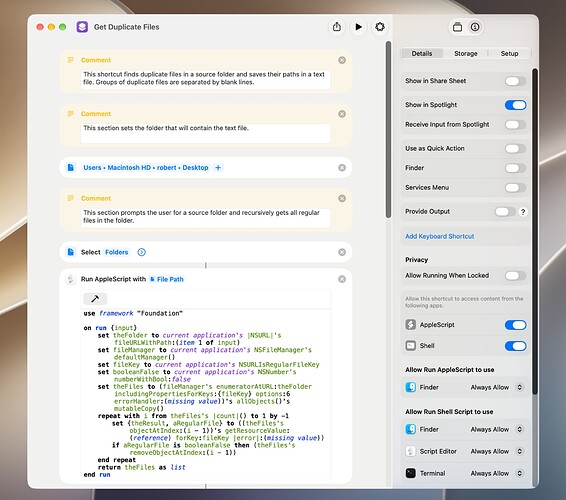
Task: Click the first Comment action's note icon
Action: pyautogui.click(x=71, y=60)
